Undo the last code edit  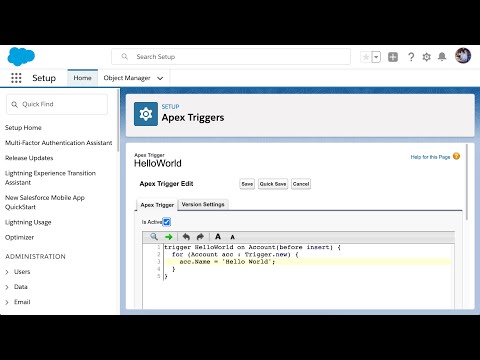click(186, 237)
